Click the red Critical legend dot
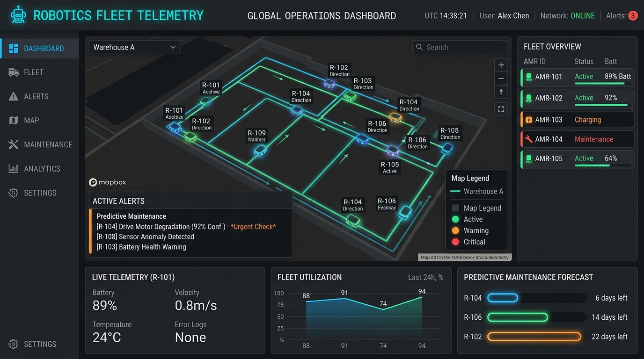Image resolution: width=644 pixels, height=359 pixels. pos(455,242)
